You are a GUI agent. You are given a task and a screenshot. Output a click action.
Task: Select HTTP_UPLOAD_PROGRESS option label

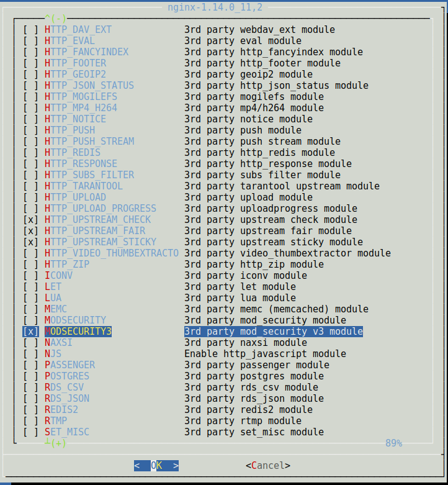point(101,209)
